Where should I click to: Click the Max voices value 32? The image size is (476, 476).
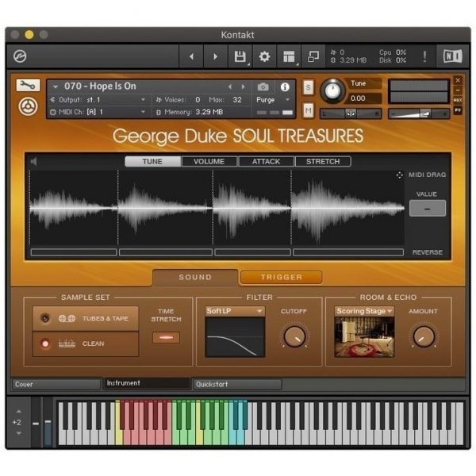pos(237,100)
